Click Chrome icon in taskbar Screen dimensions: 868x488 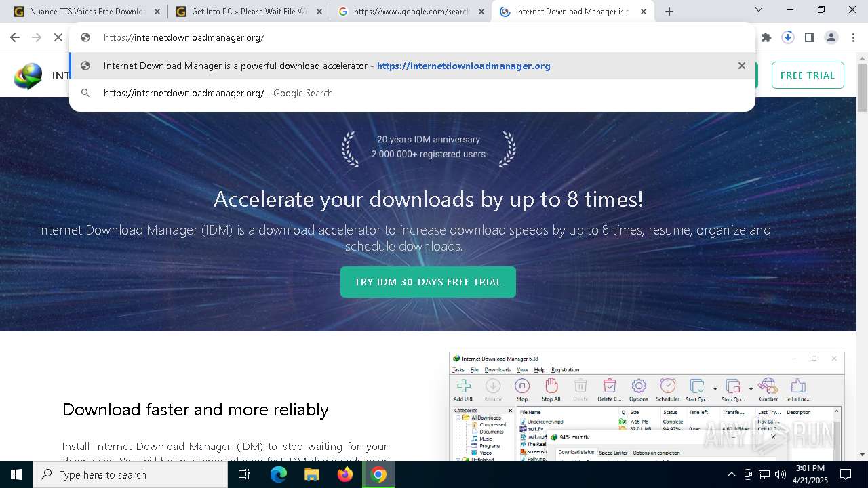(378, 474)
